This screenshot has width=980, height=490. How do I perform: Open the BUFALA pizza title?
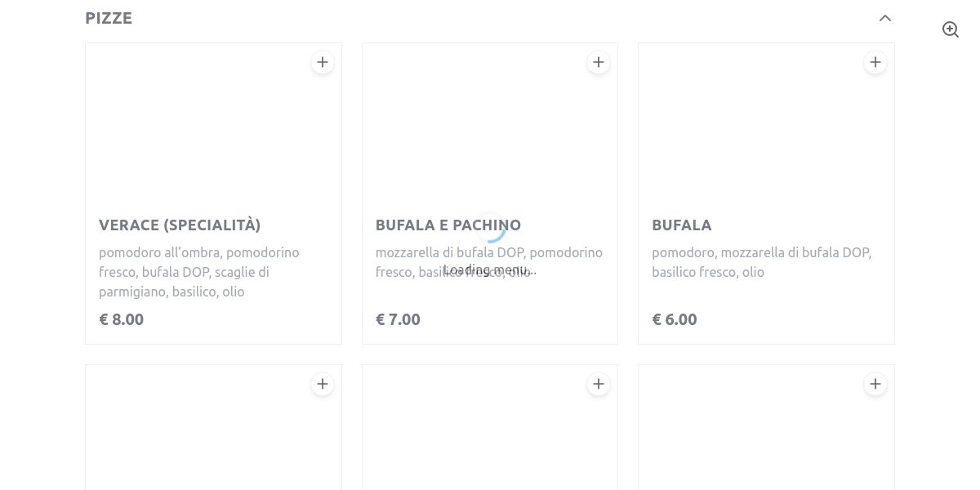click(681, 225)
